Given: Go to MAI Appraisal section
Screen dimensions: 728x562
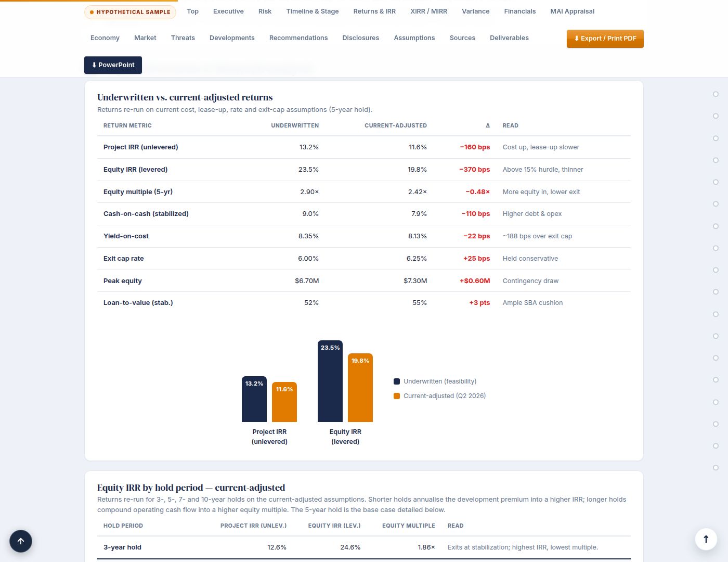Looking at the screenshot, I should [572, 11].
